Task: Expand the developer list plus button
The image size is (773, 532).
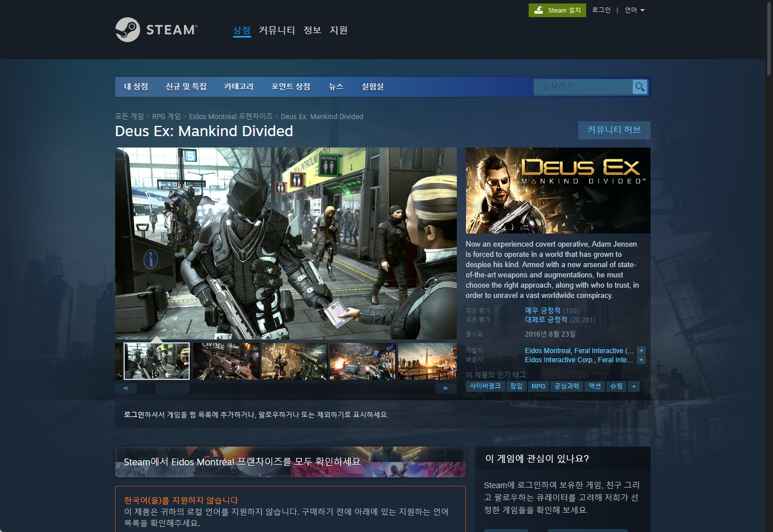Action: 641,351
